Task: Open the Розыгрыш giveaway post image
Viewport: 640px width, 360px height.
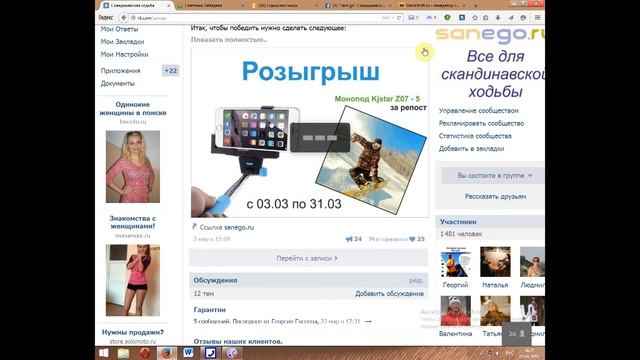Action: (309, 133)
